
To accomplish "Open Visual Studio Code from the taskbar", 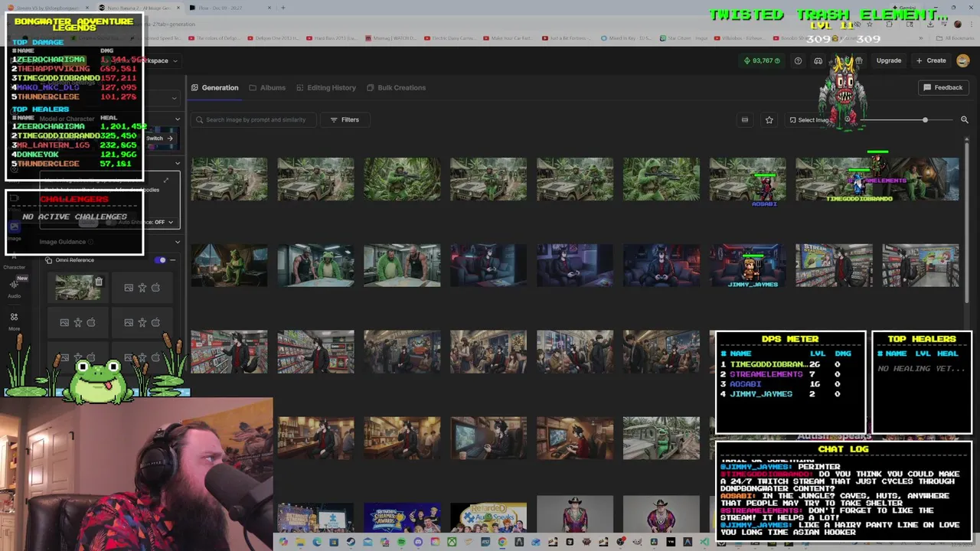I will pos(704,543).
